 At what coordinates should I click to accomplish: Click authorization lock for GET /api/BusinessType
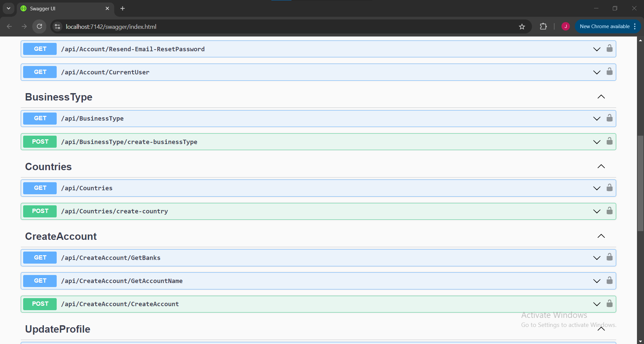tap(609, 118)
